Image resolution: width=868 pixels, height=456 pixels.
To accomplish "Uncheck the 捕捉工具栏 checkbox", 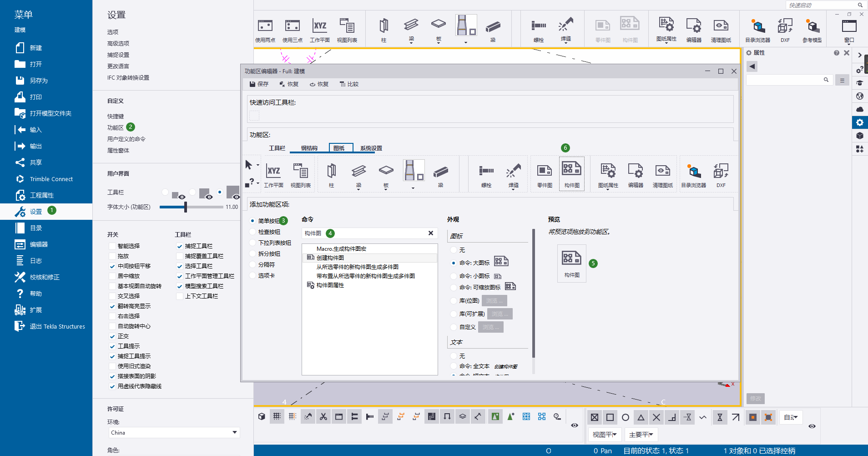I will (180, 246).
